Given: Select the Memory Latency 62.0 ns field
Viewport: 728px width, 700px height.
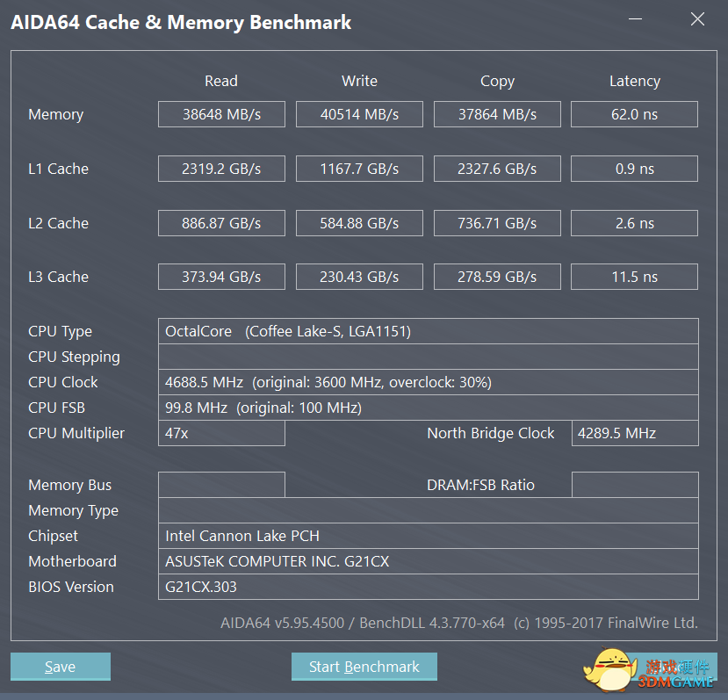Looking at the screenshot, I should click(x=634, y=114).
